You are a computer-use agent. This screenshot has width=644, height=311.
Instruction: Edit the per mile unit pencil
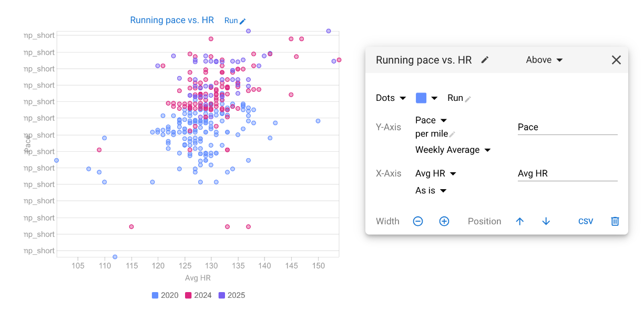tap(452, 134)
